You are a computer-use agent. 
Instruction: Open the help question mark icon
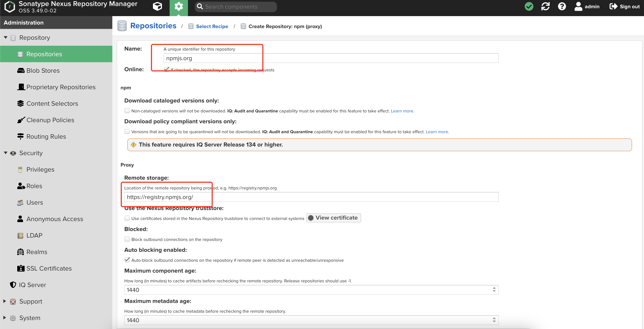[562, 7]
